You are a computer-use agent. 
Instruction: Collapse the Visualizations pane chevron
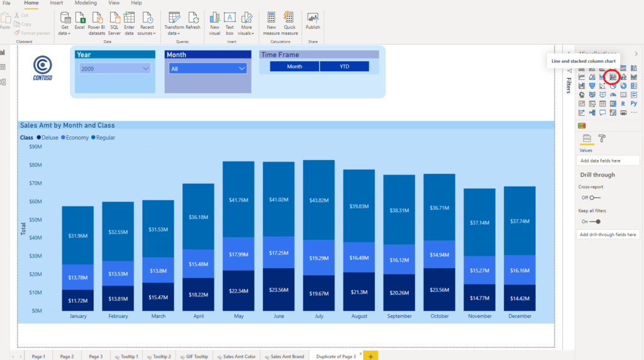(636, 54)
